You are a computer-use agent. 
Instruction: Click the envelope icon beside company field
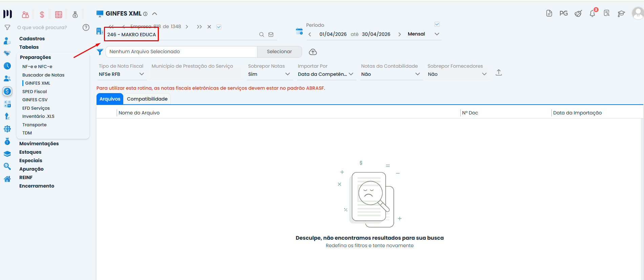point(271,35)
